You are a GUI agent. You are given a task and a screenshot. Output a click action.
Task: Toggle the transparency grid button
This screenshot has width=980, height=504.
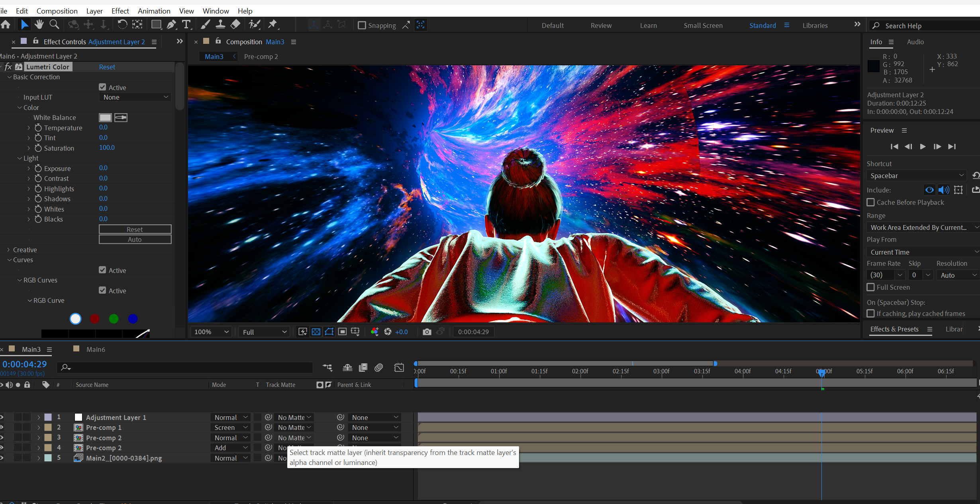coord(316,332)
